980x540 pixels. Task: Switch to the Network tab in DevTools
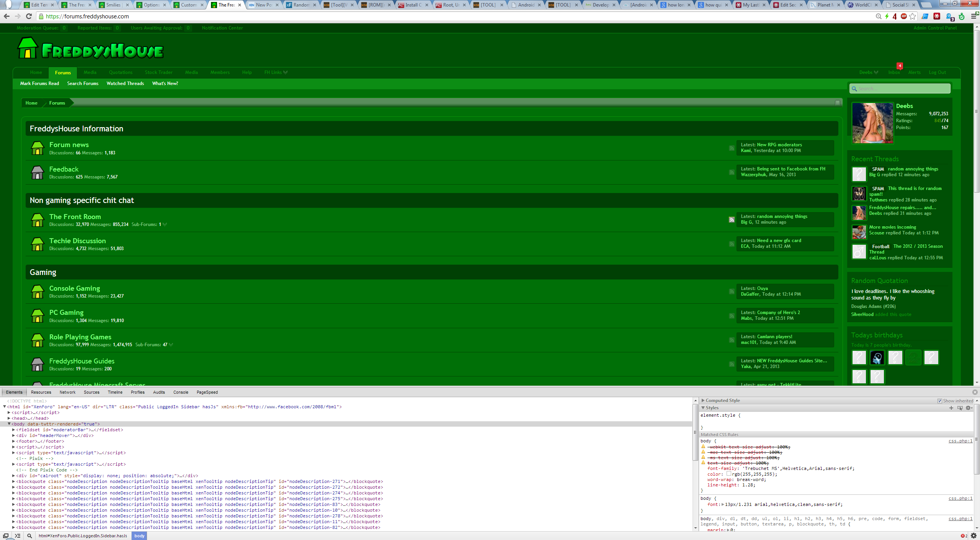(67, 392)
